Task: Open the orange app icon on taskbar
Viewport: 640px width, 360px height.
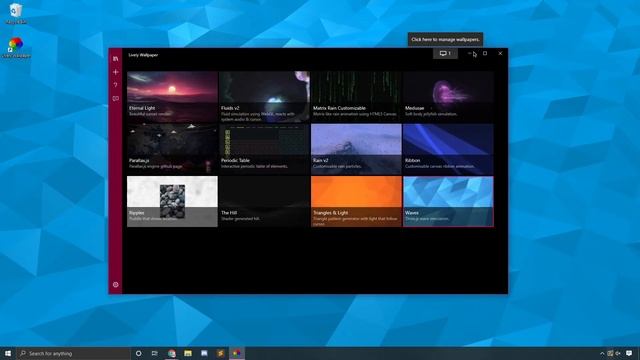Action: pos(220,353)
